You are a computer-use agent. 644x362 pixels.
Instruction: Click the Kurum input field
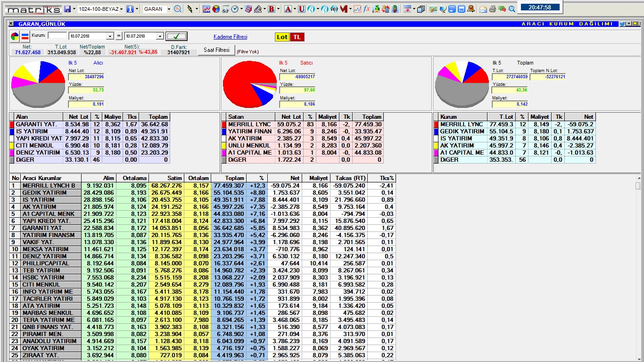coord(58,35)
